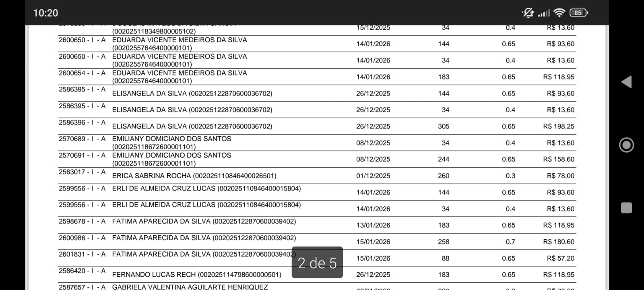This screenshot has width=644, height=290.
Task: Select document code 2600654 - I - A
Action: pos(82,73)
